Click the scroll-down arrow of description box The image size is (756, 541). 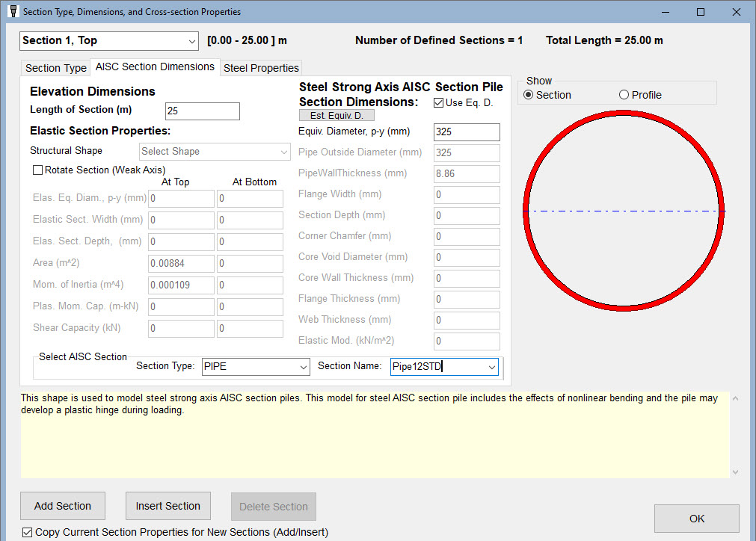[x=735, y=472]
